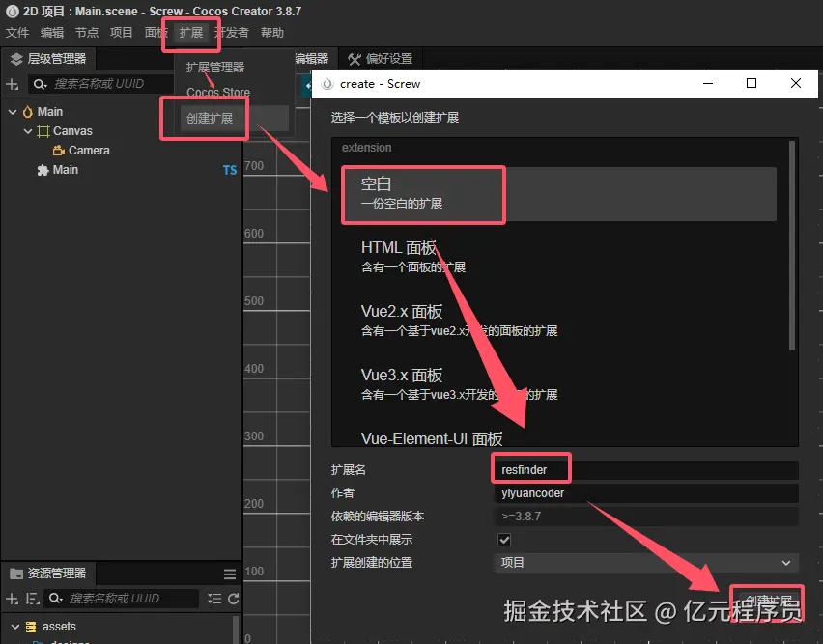This screenshot has width=823, height=644.
Task: Select the Camera node in hierarchy
Action: (x=89, y=151)
